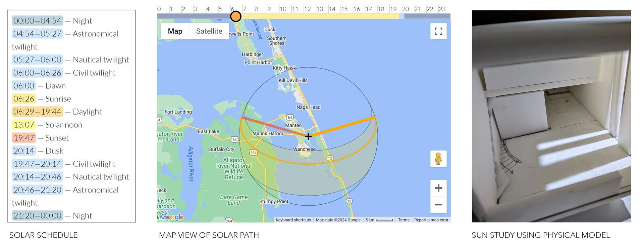Click SUN STUDY USING PHYSICAL MODEL caption

(x=541, y=235)
